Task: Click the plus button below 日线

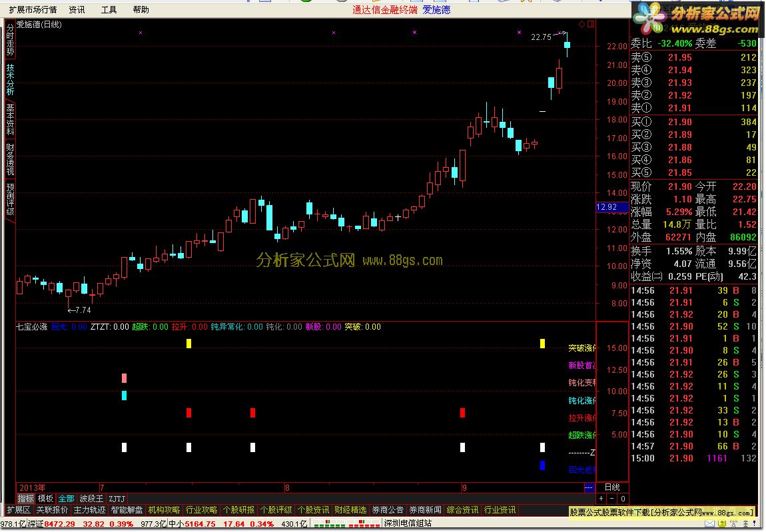Action: tap(601, 499)
